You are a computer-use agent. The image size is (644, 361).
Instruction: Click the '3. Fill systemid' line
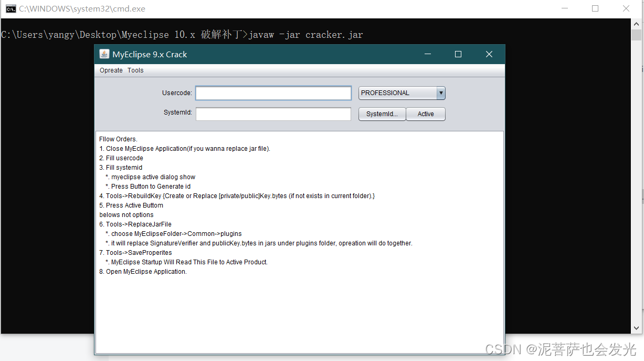tap(121, 168)
